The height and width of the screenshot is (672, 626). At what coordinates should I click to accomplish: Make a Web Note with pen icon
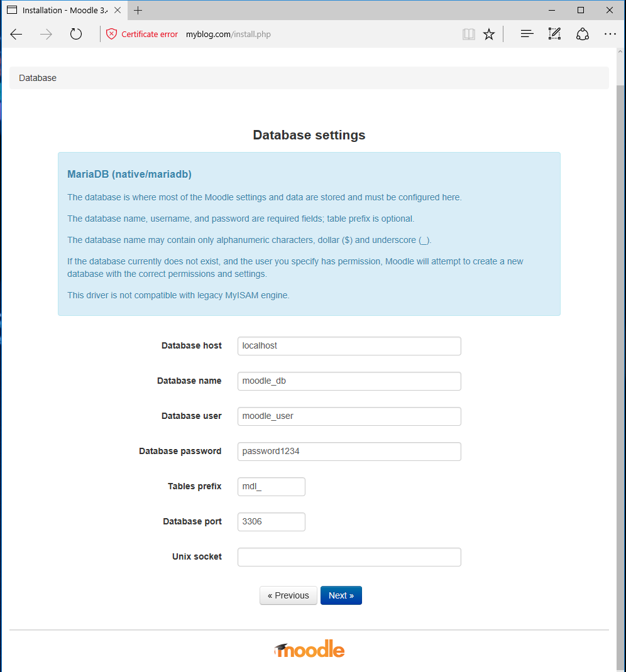[x=554, y=33]
